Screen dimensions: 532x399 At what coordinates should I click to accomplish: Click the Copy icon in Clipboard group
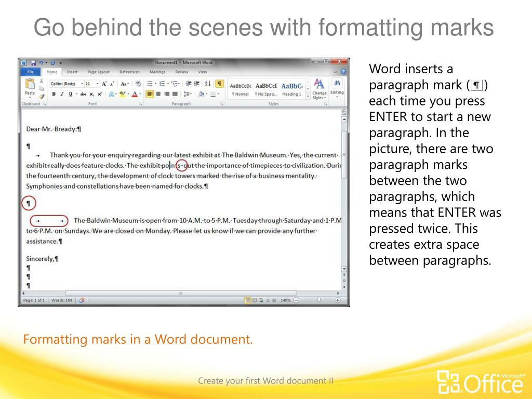(42, 88)
